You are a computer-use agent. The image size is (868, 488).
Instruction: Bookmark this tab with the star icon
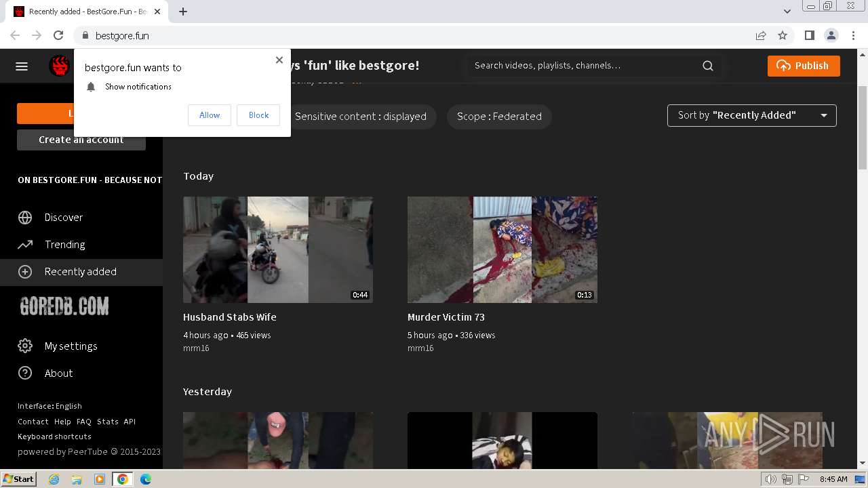(x=783, y=35)
